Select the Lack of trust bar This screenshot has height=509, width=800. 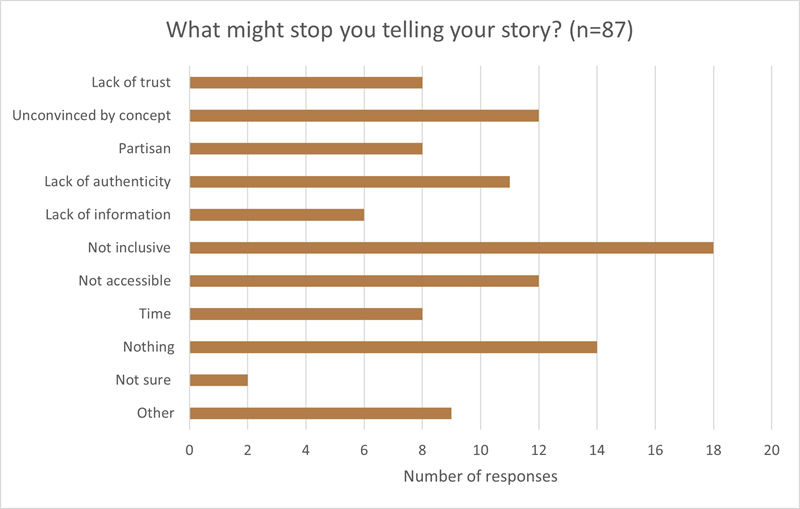click(x=306, y=82)
